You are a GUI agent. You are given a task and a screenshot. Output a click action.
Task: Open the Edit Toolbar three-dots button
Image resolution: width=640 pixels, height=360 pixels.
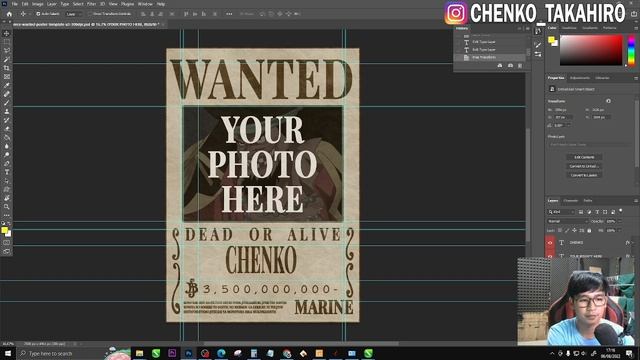point(7,215)
